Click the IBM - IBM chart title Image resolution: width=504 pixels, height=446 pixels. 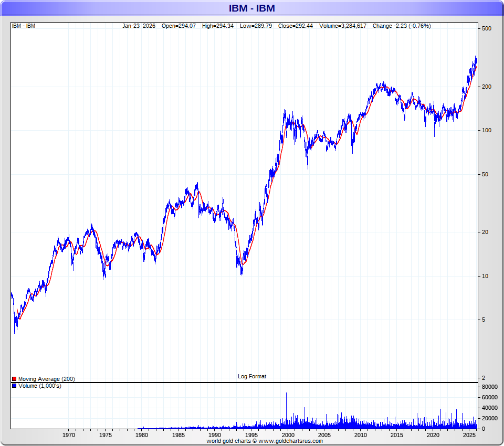pos(251,8)
